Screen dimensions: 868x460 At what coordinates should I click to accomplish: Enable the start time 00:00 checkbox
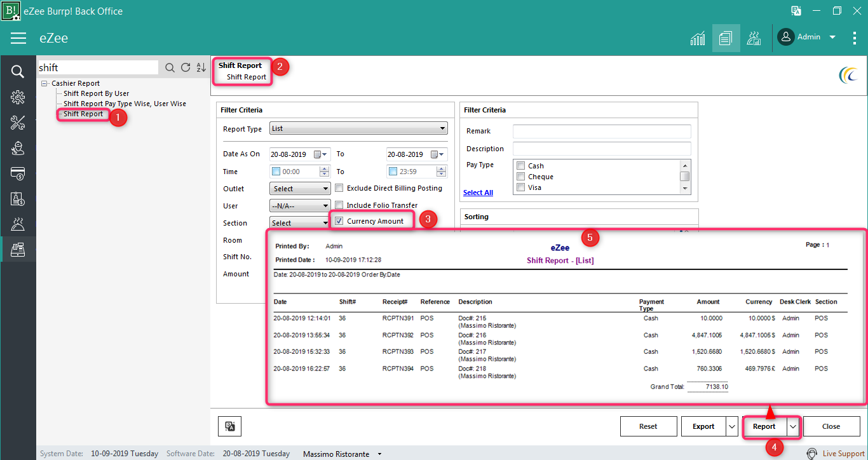click(276, 172)
